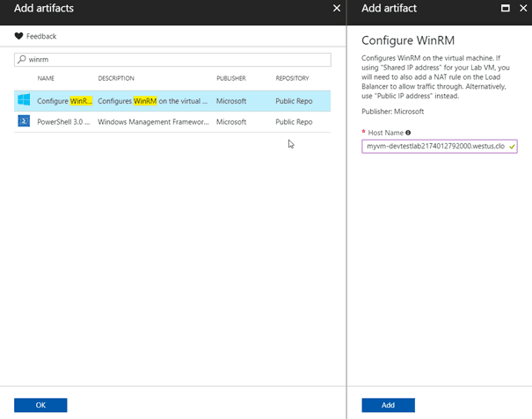Sort by the REPOSITORY column header
This screenshot has width=532, height=419.
[x=292, y=78]
